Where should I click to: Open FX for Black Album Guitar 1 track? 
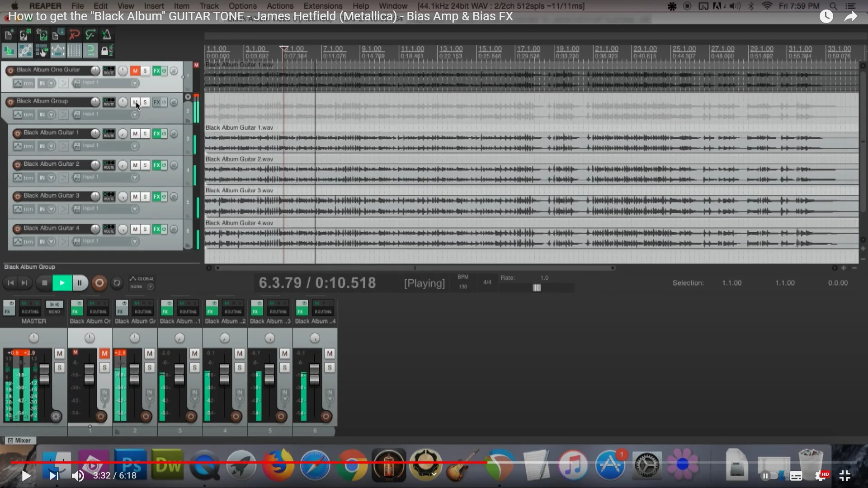pyautogui.click(x=156, y=134)
